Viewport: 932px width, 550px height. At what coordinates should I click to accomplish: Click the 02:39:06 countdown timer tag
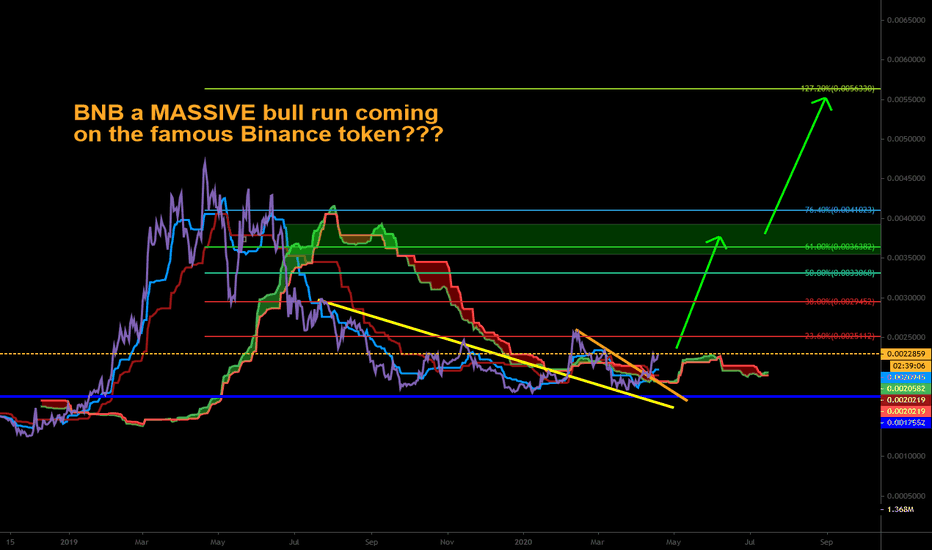(908, 366)
